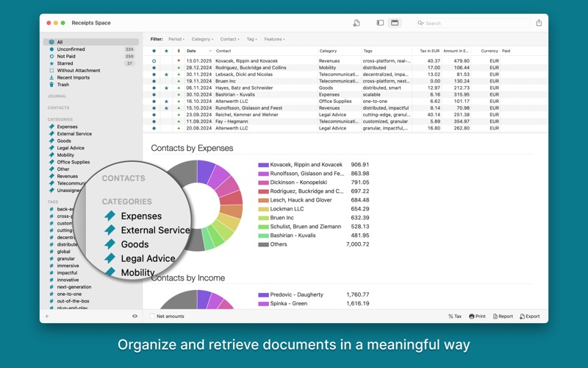Select the impactful tag
588x368 pixels.
67,272
